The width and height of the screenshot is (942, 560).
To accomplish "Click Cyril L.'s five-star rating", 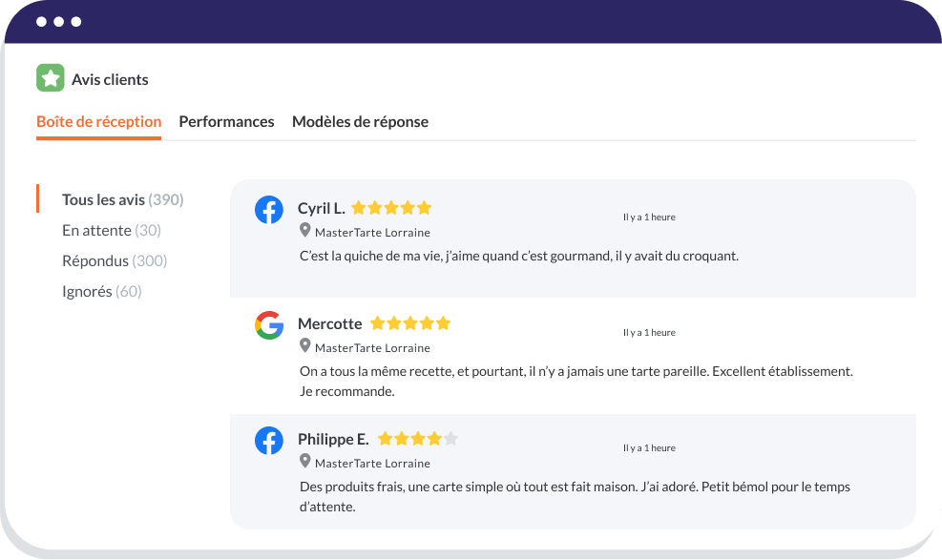I will (x=391, y=208).
